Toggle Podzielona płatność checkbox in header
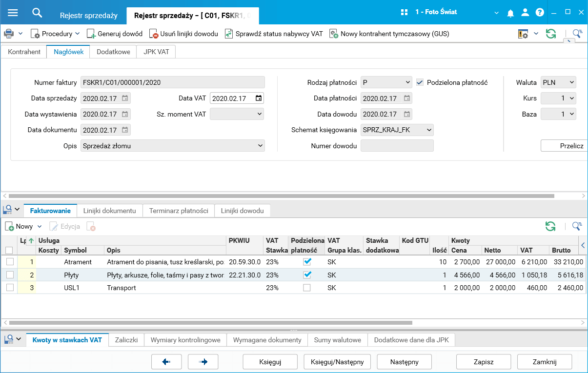Image resolution: width=588 pixels, height=373 pixels. pos(420,82)
